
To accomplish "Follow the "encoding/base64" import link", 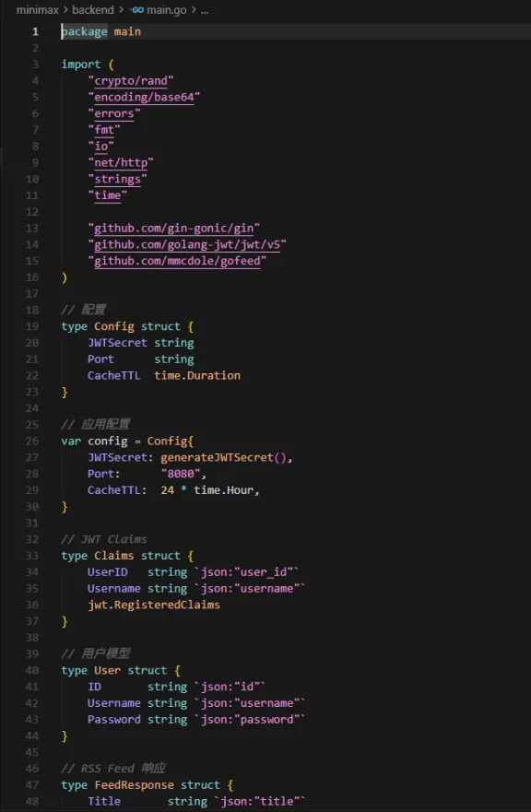I will (144, 98).
